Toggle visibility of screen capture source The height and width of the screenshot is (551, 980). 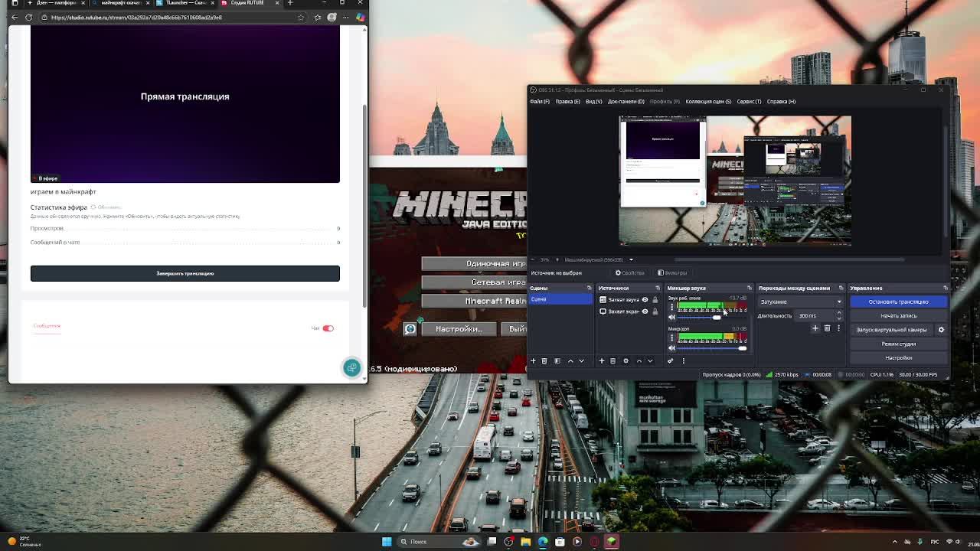645,311
